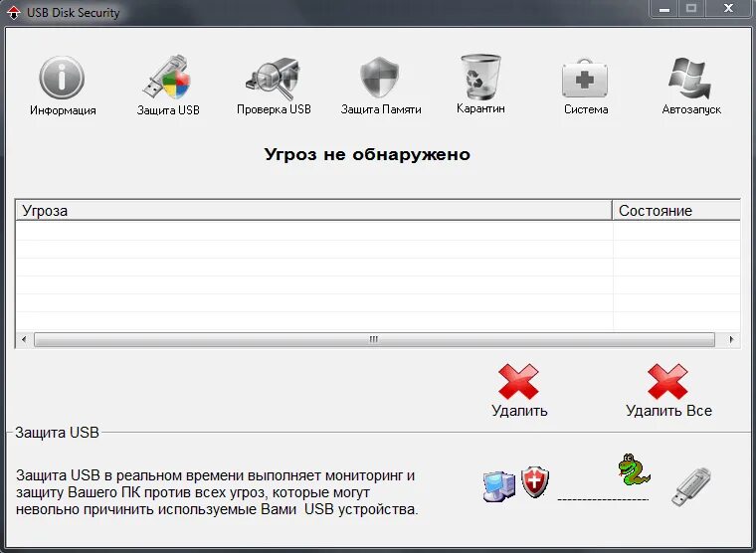Screen dimensions: 756x553
Task: Click the computer icon in protection diagram
Action: [499, 486]
